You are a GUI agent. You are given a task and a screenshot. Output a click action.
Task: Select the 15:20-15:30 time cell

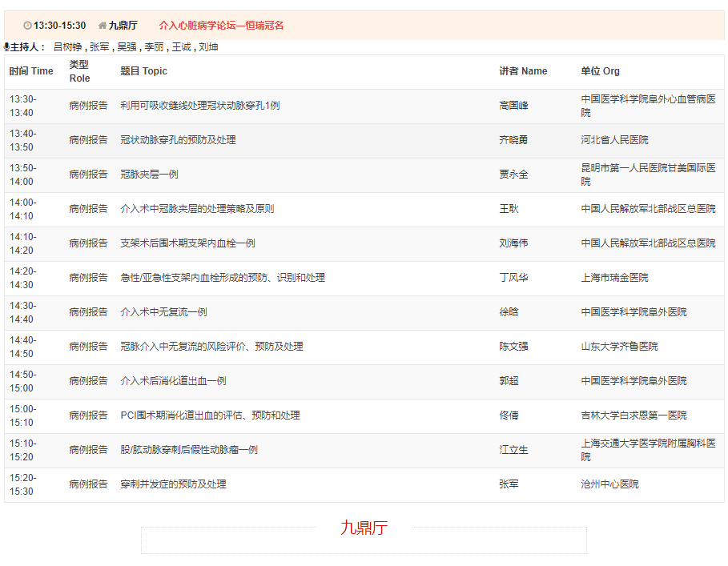tap(23, 484)
